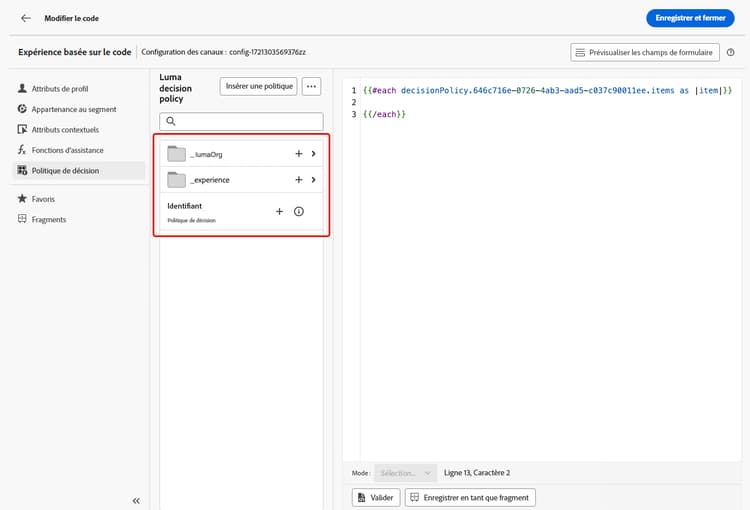Select Appartenance au segment menu item
The image size is (750, 510).
click(74, 110)
